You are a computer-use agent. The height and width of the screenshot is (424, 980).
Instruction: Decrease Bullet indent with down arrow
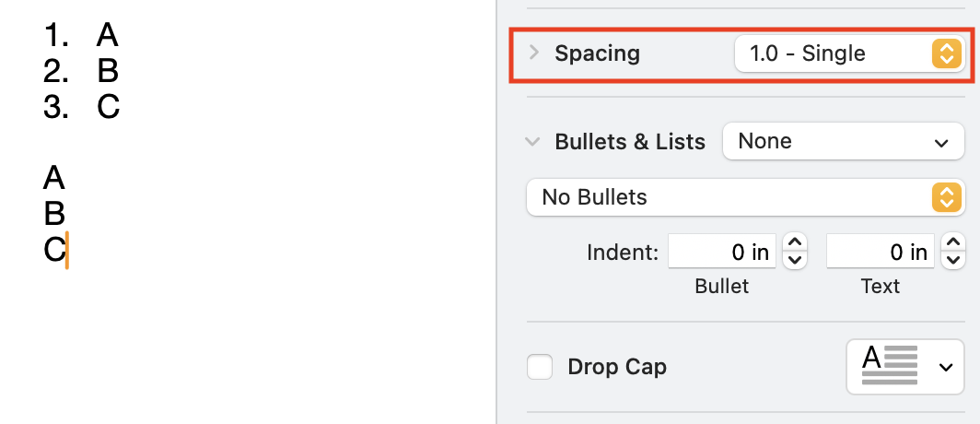pos(794,261)
